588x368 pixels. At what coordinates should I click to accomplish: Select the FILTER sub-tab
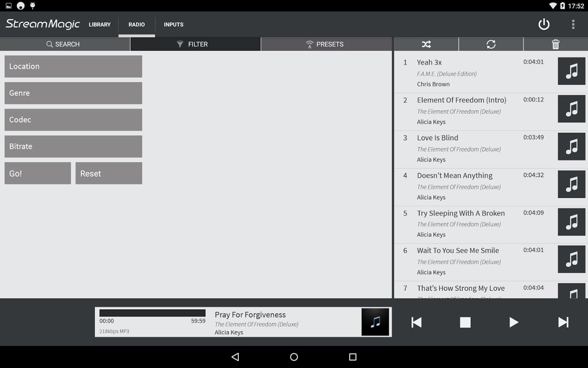(x=196, y=44)
